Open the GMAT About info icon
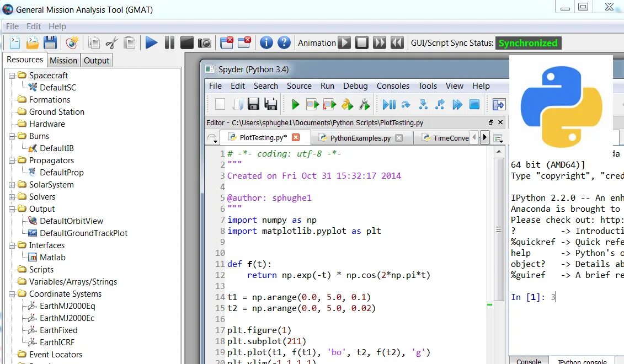This screenshot has height=364, width=624. coord(266,42)
